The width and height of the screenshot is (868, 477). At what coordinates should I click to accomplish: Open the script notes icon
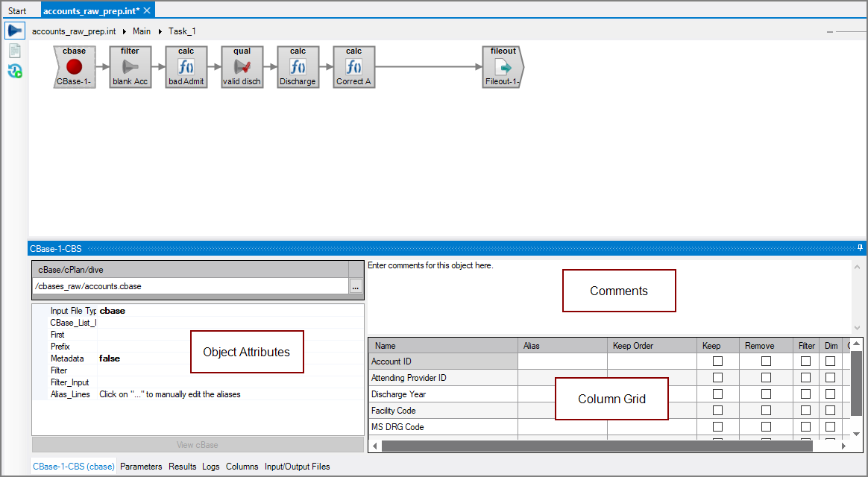[14, 51]
